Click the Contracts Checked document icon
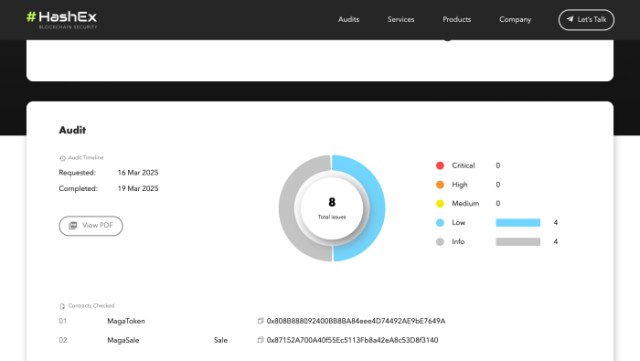640x361 pixels. click(x=62, y=306)
